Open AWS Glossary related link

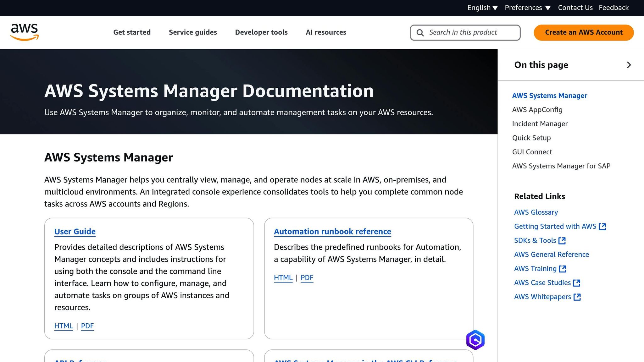pos(536,212)
